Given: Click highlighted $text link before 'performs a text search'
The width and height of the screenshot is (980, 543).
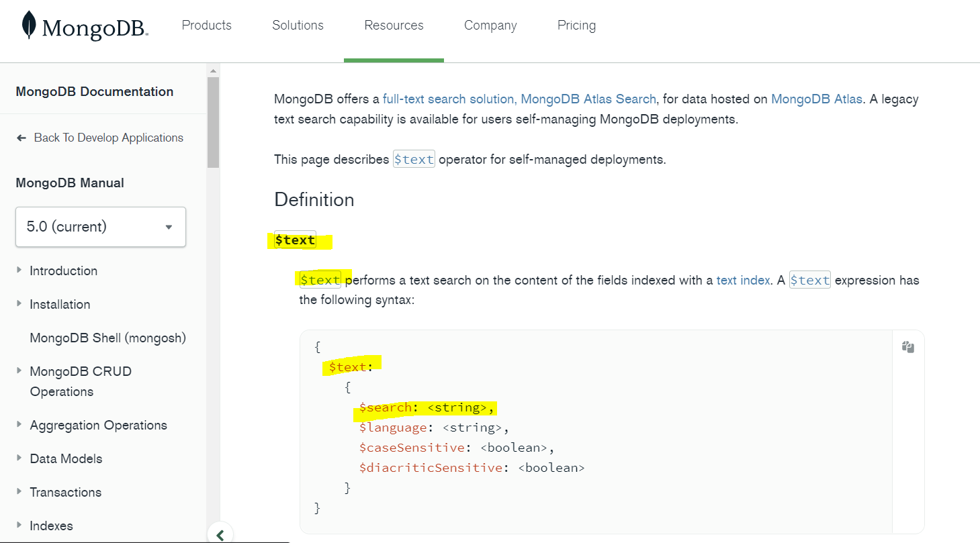Looking at the screenshot, I should 320,280.
